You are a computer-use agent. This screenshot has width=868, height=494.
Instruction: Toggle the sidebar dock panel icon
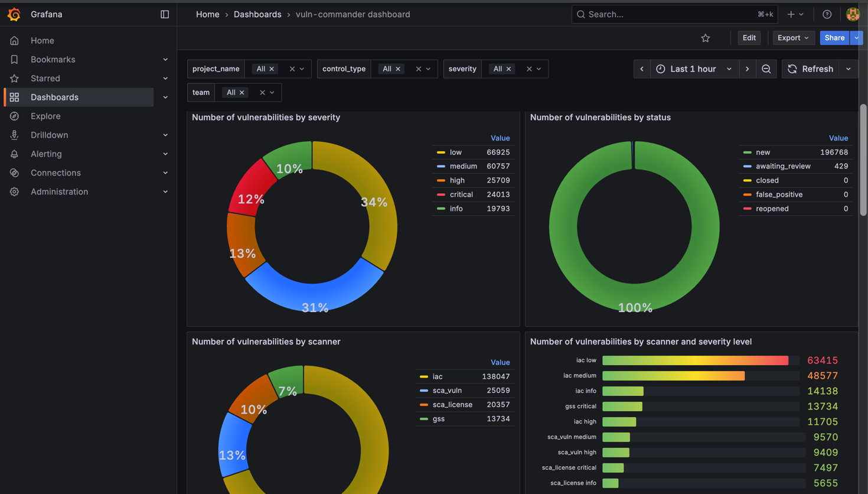(x=165, y=14)
